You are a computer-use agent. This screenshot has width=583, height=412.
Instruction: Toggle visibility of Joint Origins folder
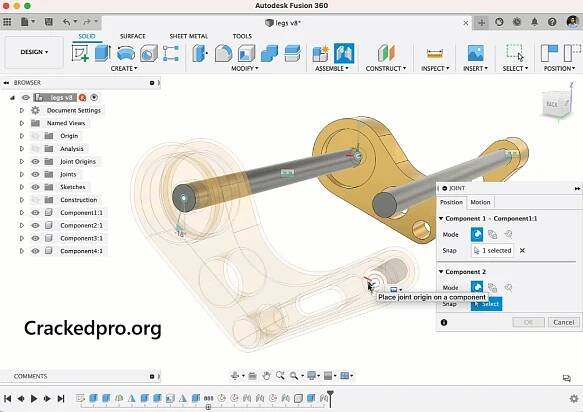tap(35, 161)
